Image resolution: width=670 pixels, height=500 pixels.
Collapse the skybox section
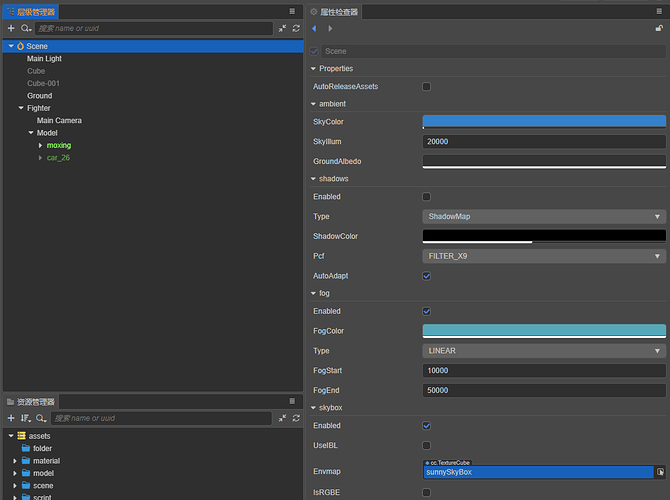point(313,408)
